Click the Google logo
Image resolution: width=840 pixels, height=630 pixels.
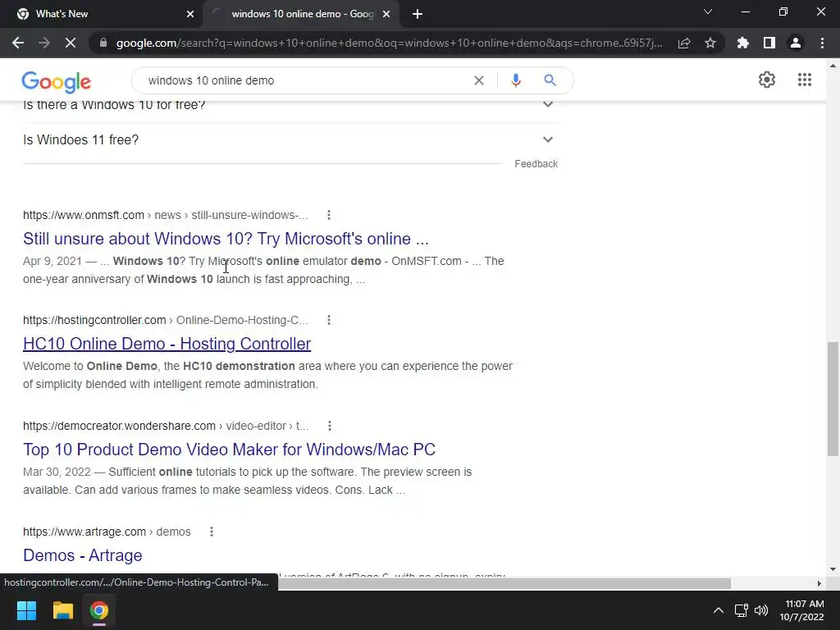(x=57, y=81)
